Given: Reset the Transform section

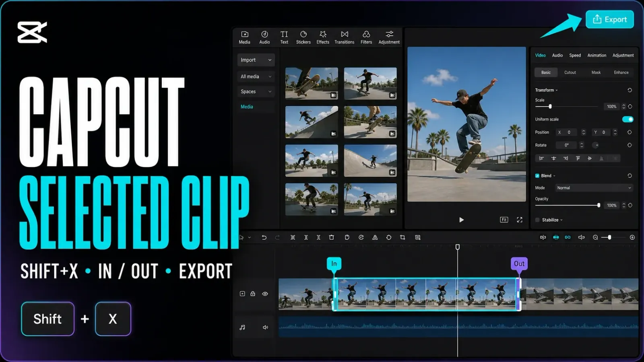Looking at the screenshot, I should [630, 90].
